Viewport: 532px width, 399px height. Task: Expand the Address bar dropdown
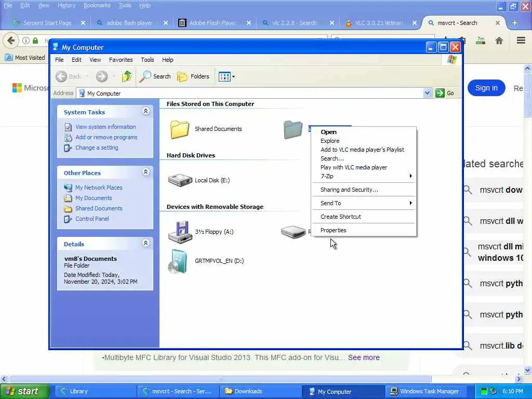427,93
